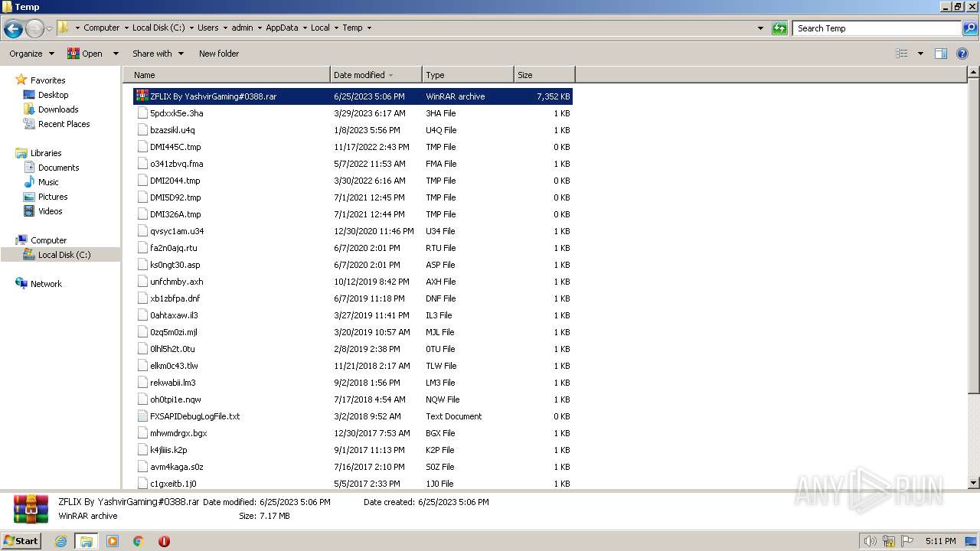Toggle the preview pane icon

pyautogui.click(x=941, y=54)
